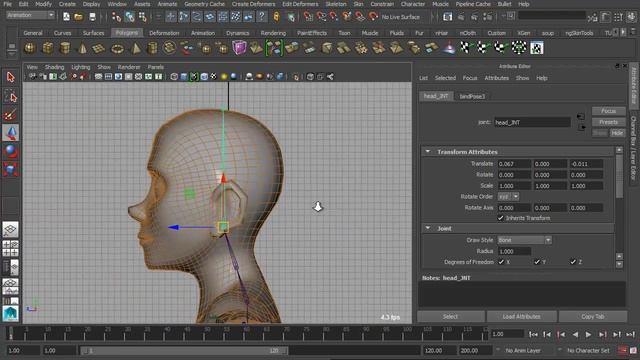
Task: Pick the Paint selection tool
Action: [11, 115]
